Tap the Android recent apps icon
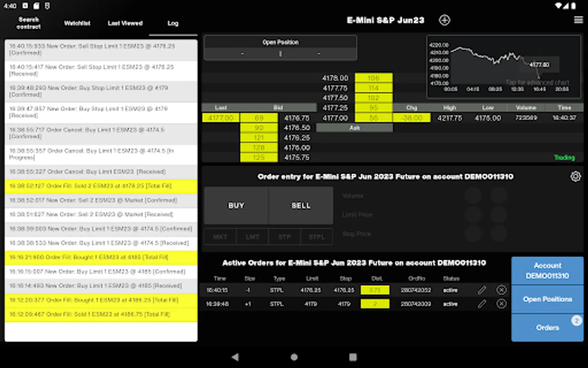Viewport: 588px width, 368px height. [353, 357]
